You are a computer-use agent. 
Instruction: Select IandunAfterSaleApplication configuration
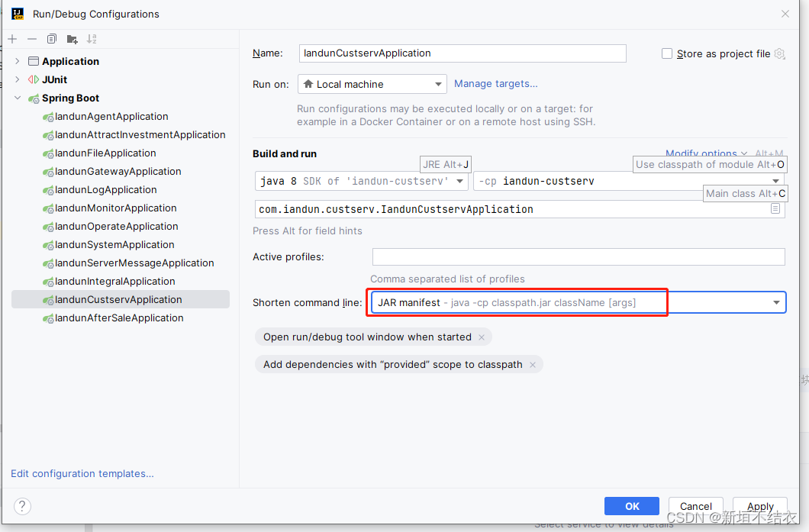(x=119, y=318)
